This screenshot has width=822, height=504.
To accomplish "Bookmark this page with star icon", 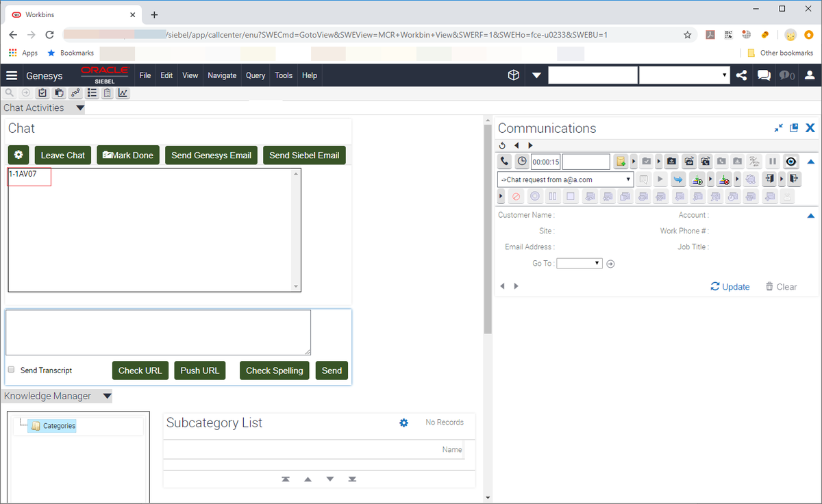I will click(688, 35).
